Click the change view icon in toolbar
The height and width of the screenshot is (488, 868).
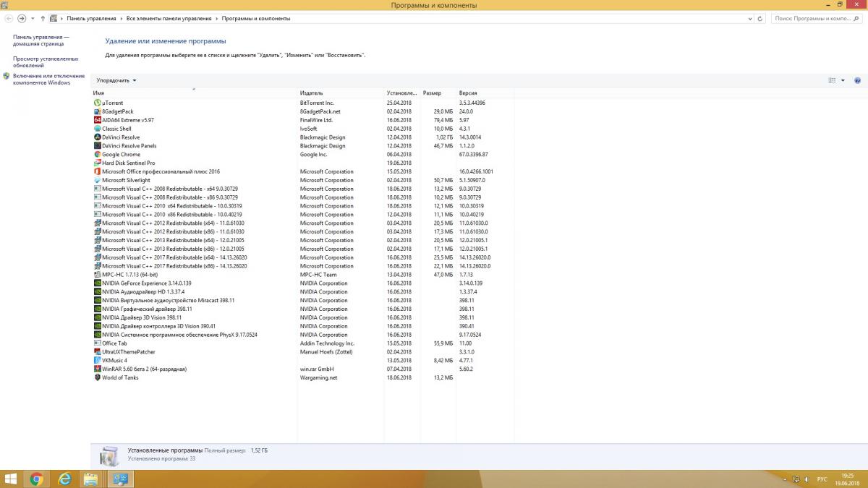click(x=832, y=81)
